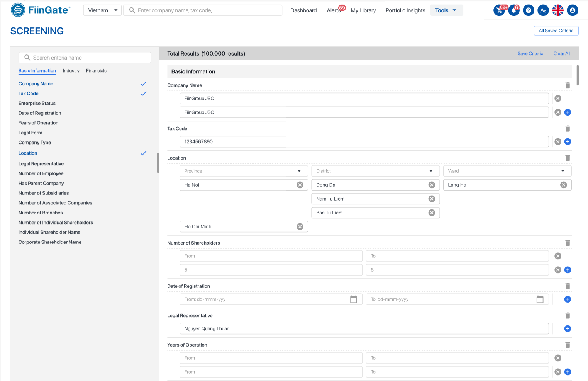Click the Clear All link
The width and height of the screenshot is (588, 381).
pos(561,54)
